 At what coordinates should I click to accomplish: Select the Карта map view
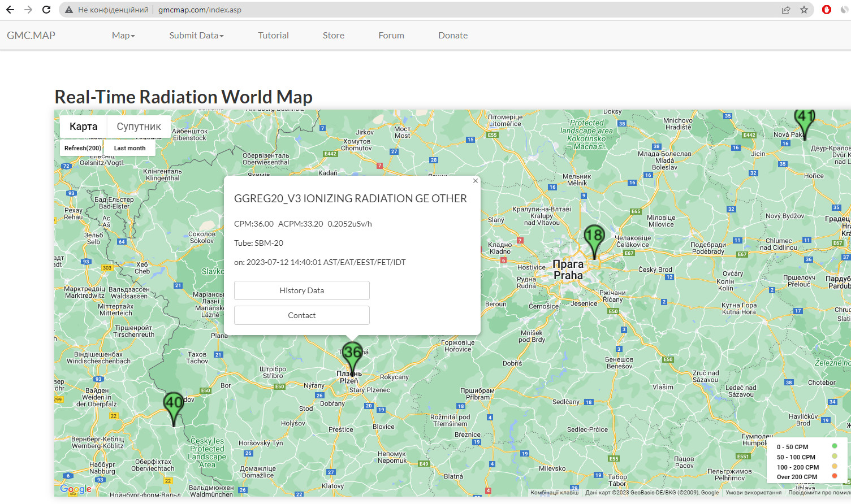coord(83,126)
